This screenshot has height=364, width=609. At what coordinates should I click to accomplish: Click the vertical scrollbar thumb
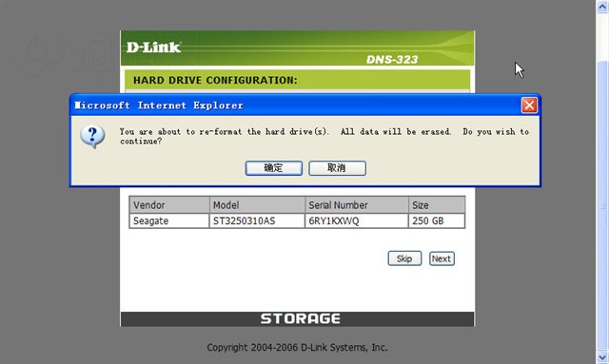click(602, 205)
